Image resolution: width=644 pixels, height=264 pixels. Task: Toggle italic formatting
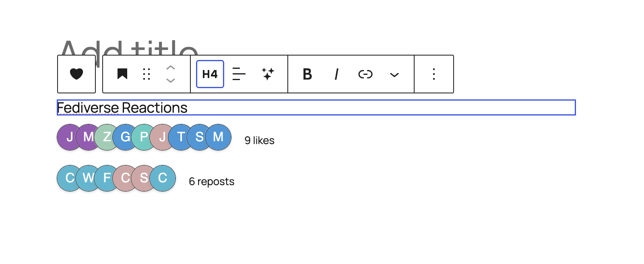pyautogui.click(x=336, y=74)
